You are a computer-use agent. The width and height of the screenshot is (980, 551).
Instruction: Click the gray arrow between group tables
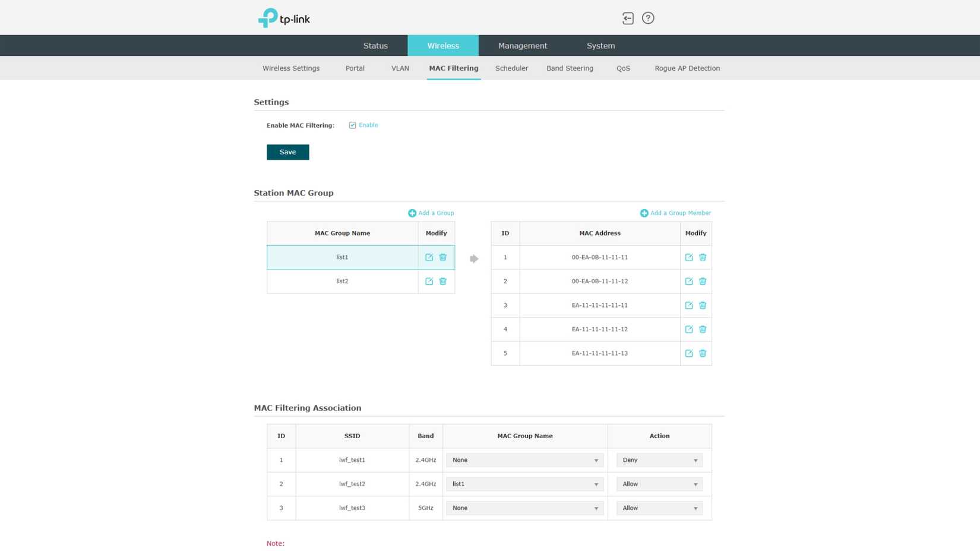473,258
